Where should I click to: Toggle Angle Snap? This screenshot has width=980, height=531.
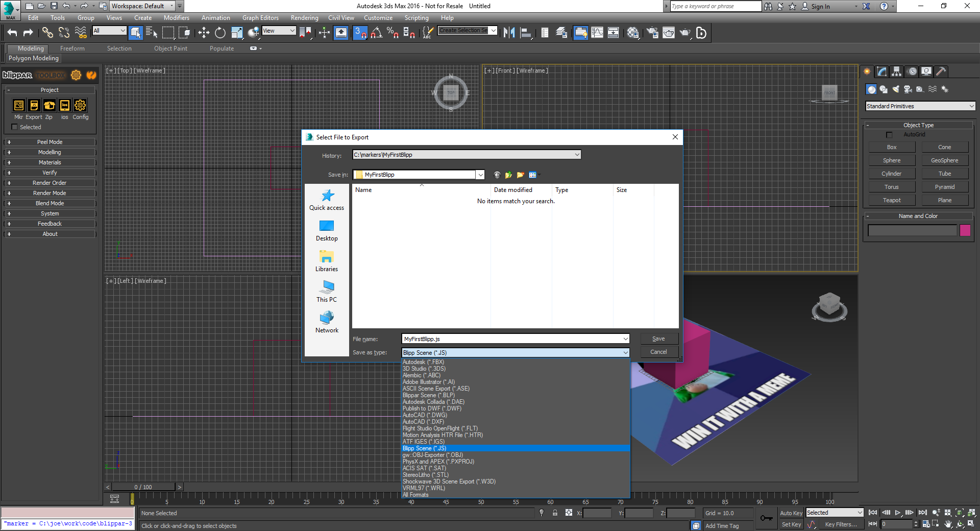pos(377,33)
